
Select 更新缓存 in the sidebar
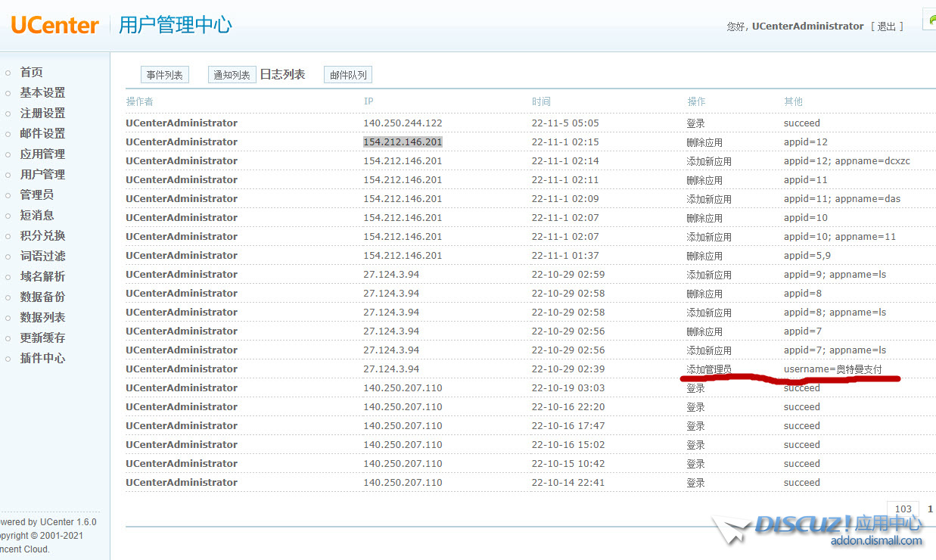(42, 338)
